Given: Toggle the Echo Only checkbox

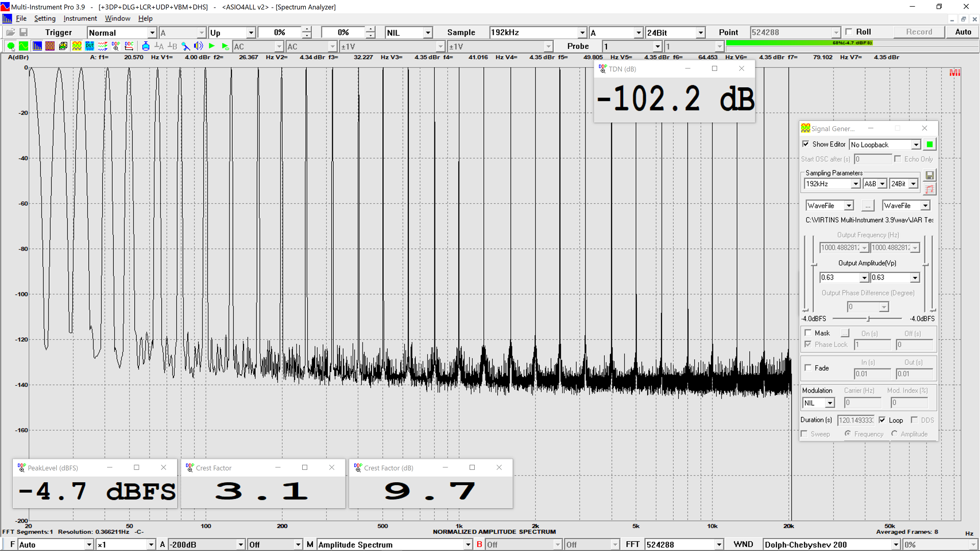Looking at the screenshot, I should (x=898, y=159).
